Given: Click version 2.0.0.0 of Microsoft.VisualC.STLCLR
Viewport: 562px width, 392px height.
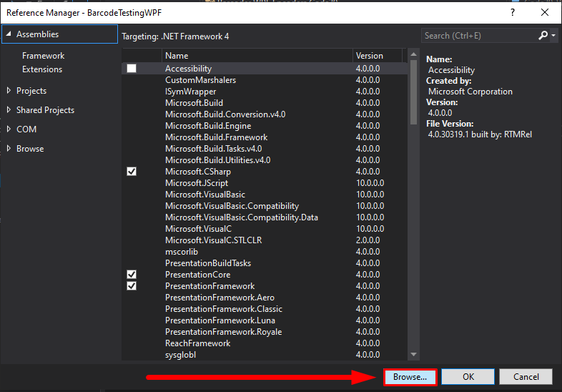Looking at the screenshot, I should pos(368,240).
